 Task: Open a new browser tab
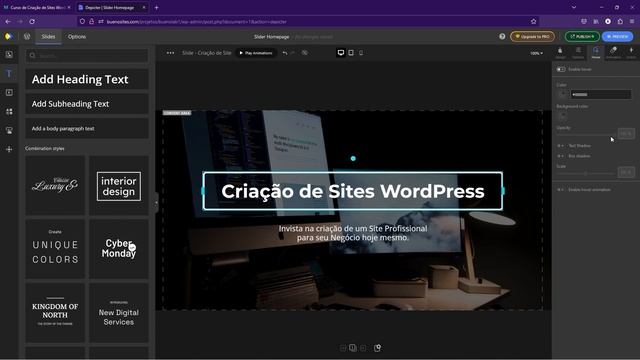click(x=156, y=7)
